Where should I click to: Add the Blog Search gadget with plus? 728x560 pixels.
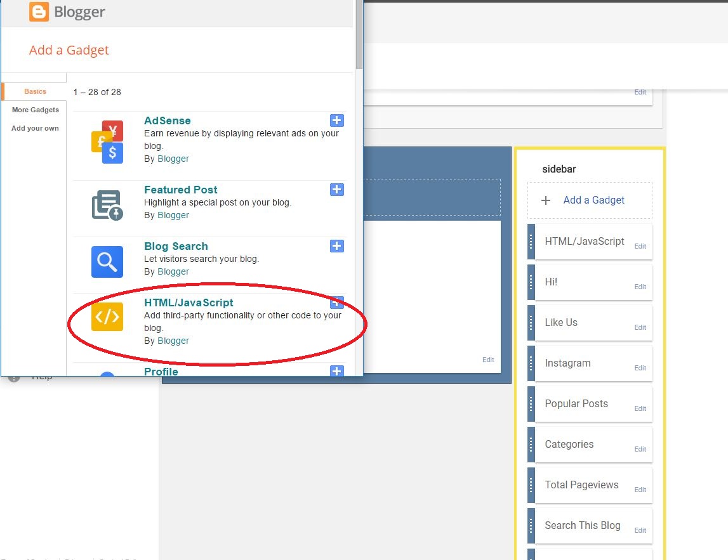pyautogui.click(x=336, y=246)
